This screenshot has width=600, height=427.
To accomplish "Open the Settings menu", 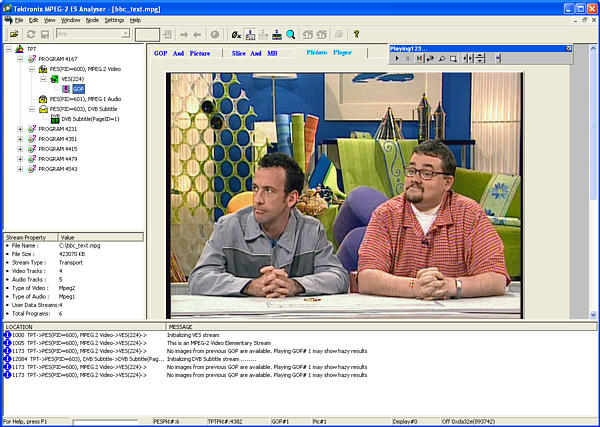I will (x=114, y=20).
